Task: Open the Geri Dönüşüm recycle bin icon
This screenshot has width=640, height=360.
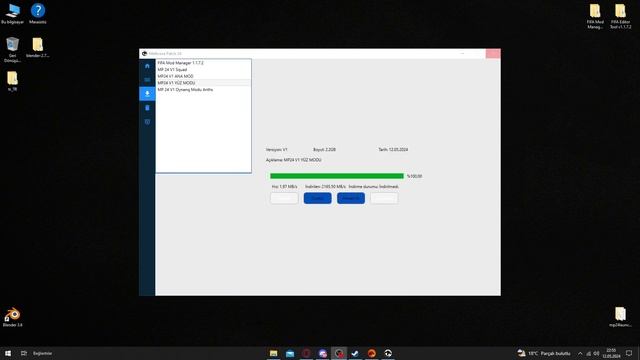Action: [x=12, y=49]
